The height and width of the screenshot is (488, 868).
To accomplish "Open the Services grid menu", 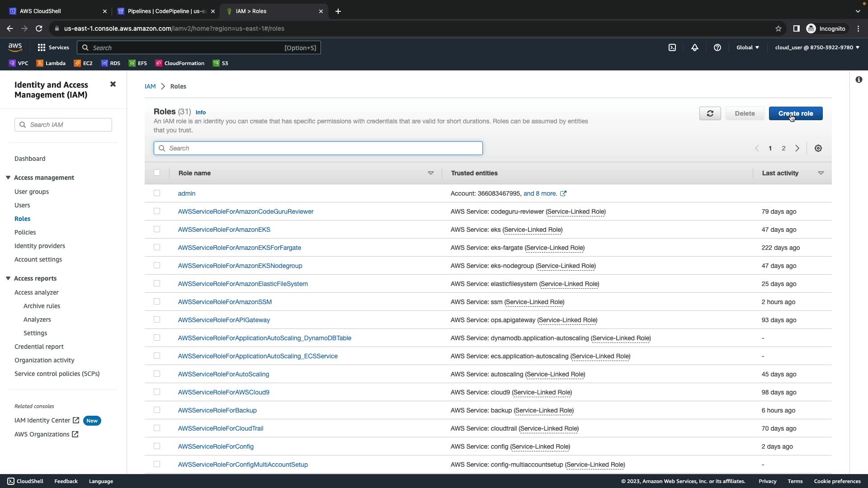I will 42,47.
